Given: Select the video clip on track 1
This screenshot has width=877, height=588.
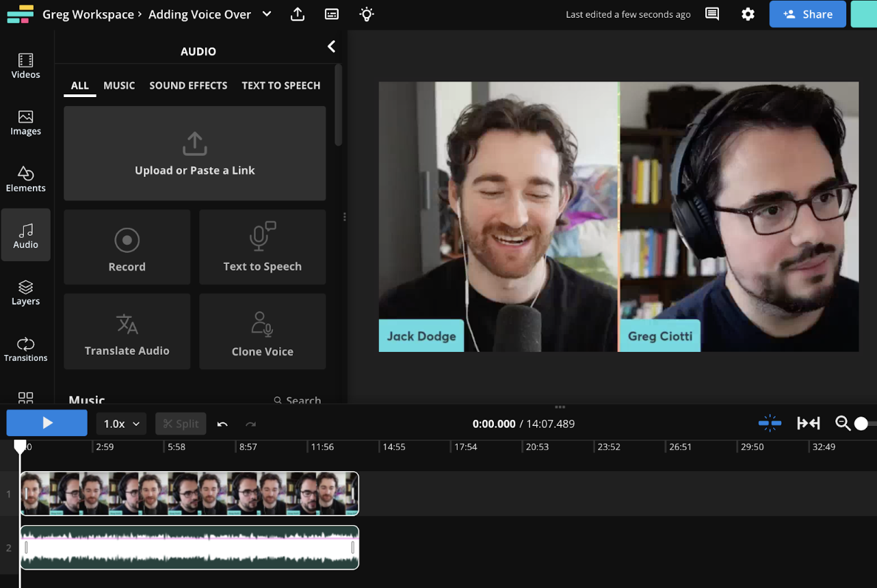Looking at the screenshot, I should click(189, 493).
